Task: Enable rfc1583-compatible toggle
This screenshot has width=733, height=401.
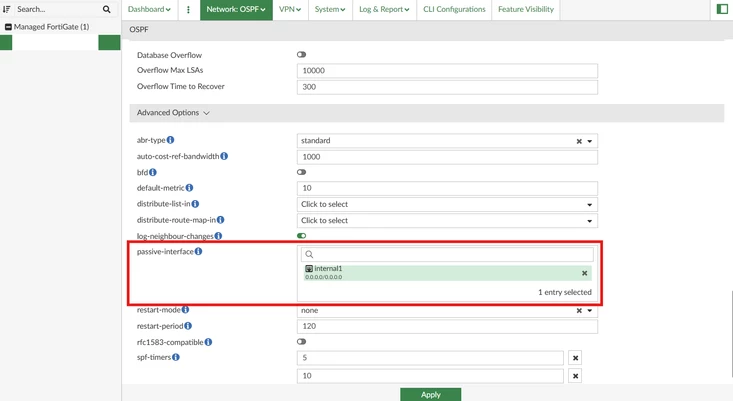Action: point(302,342)
